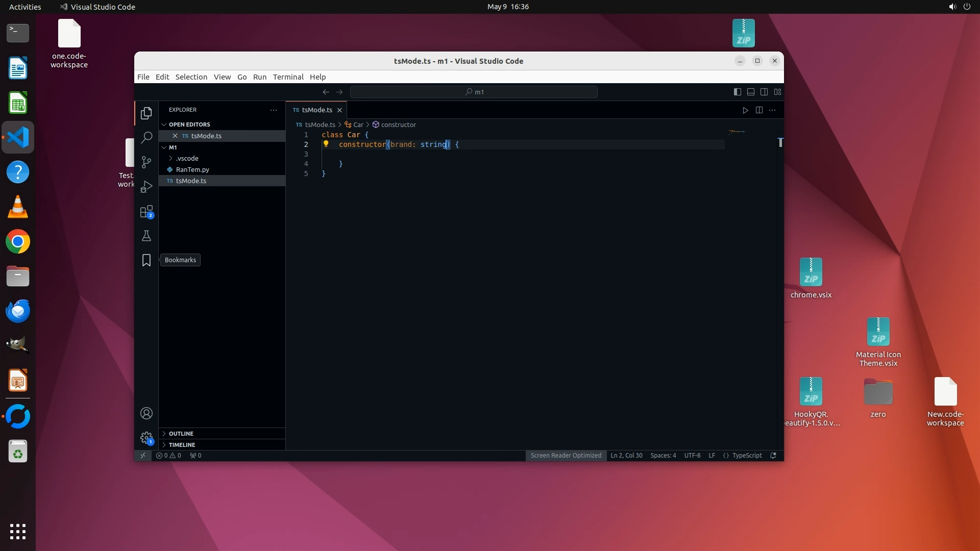
Task: Click the TypeScript language mode button
Action: pyautogui.click(x=747, y=456)
